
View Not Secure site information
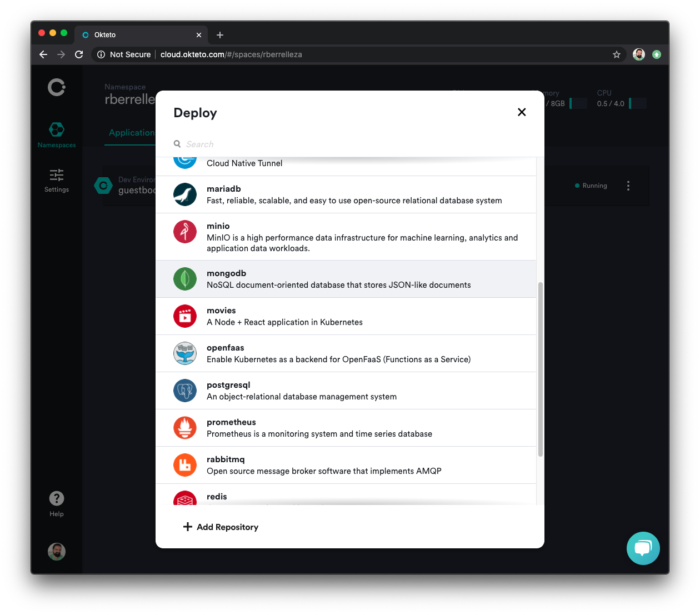[x=124, y=54]
